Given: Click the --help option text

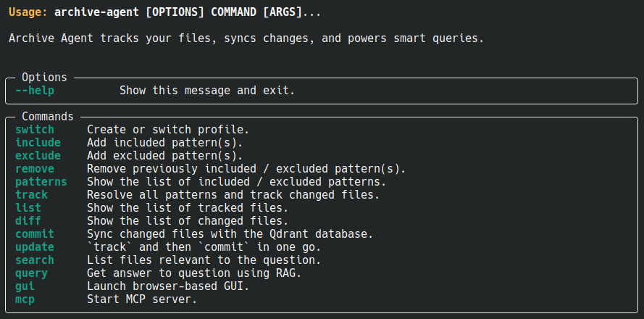Looking at the screenshot, I should tap(35, 91).
